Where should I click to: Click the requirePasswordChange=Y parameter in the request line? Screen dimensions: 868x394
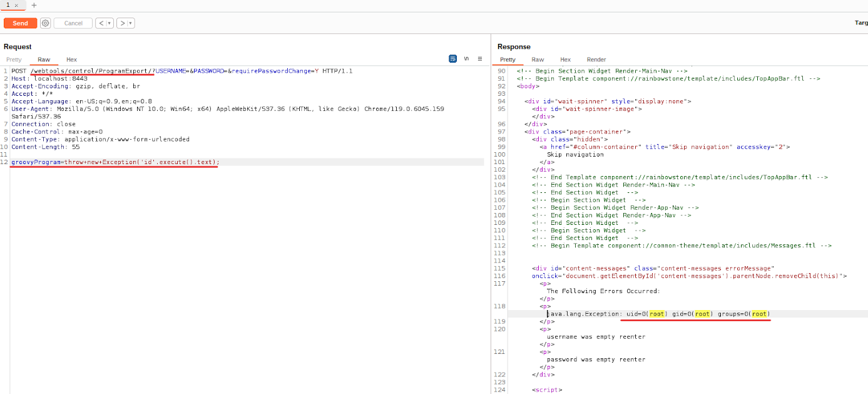click(x=275, y=71)
